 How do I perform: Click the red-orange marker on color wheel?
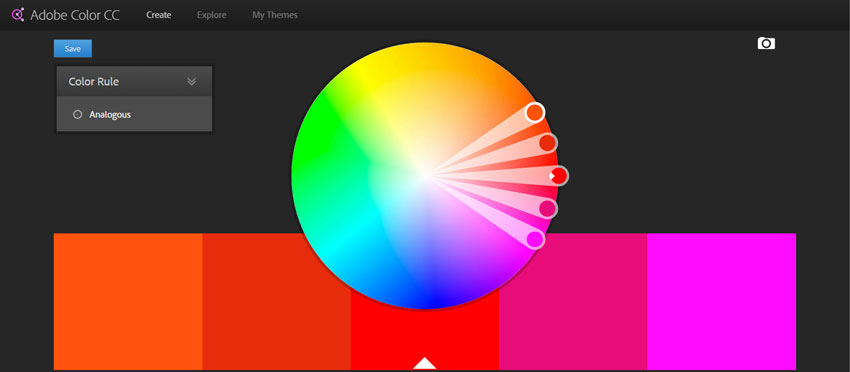point(548,143)
